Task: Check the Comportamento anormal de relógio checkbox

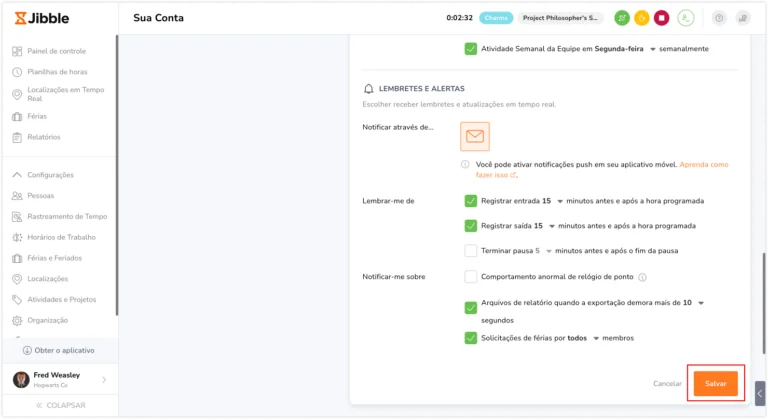Action: coord(470,277)
